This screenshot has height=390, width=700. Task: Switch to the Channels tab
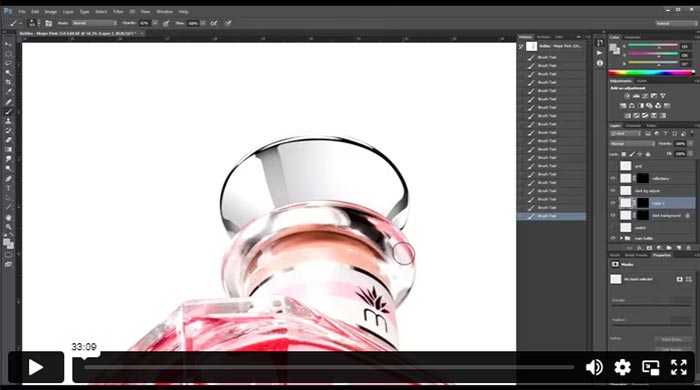[633, 126]
